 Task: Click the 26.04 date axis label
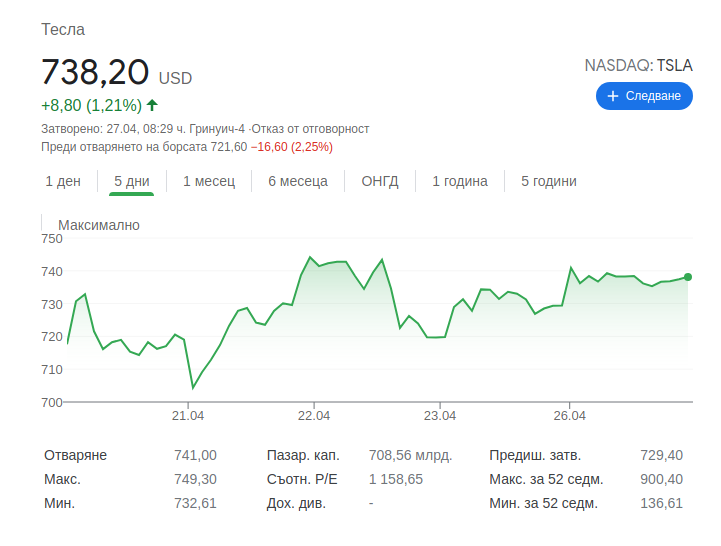pyautogui.click(x=570, y=416)
